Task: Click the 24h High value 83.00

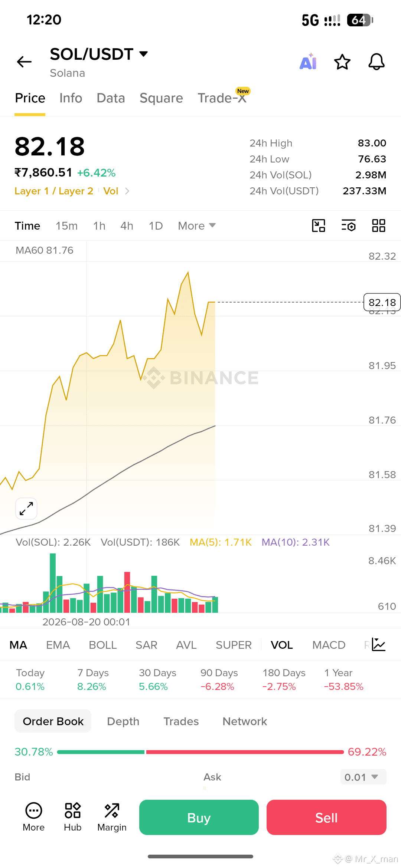Action: click(372, 143)
